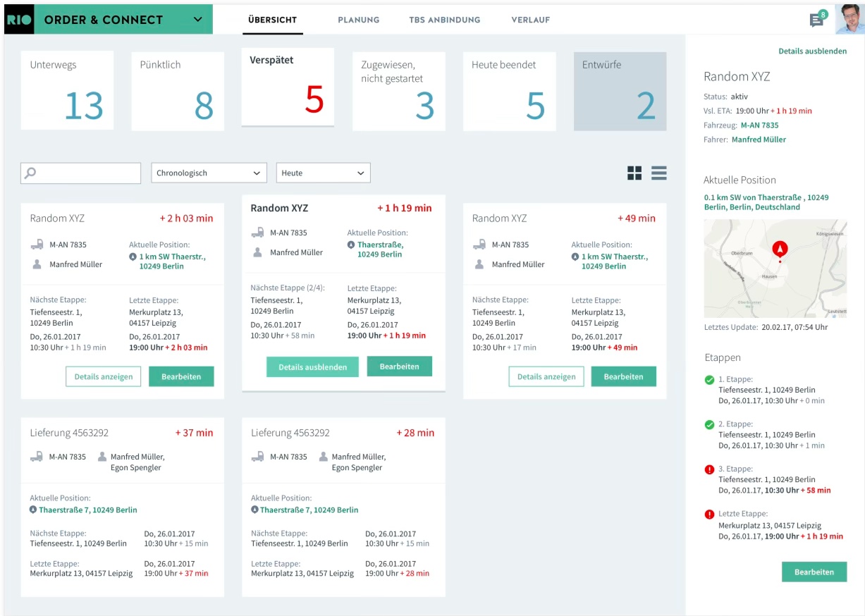865x616 pixels.
Task: Select the Verspätet 5 status tile
Action: pyautogui.click(x=288, y=87)
